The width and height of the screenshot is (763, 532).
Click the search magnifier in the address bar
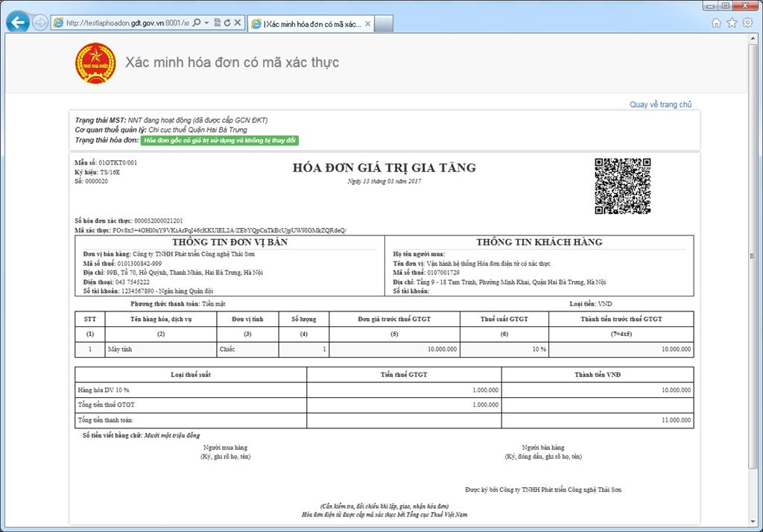tap(196, 22)
